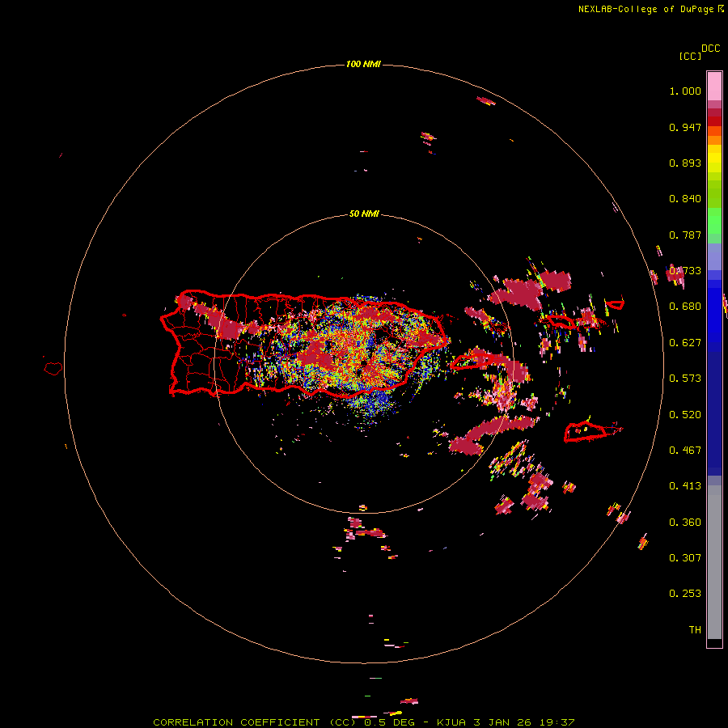
Task: Click the 0.307 scale value
Action: [685, 558]
